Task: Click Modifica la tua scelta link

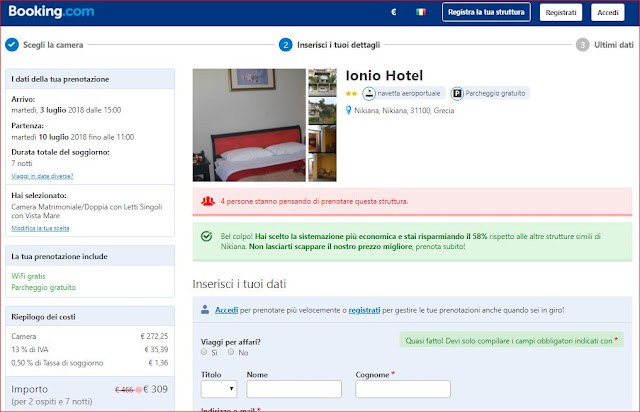Action: coord(40,228)
